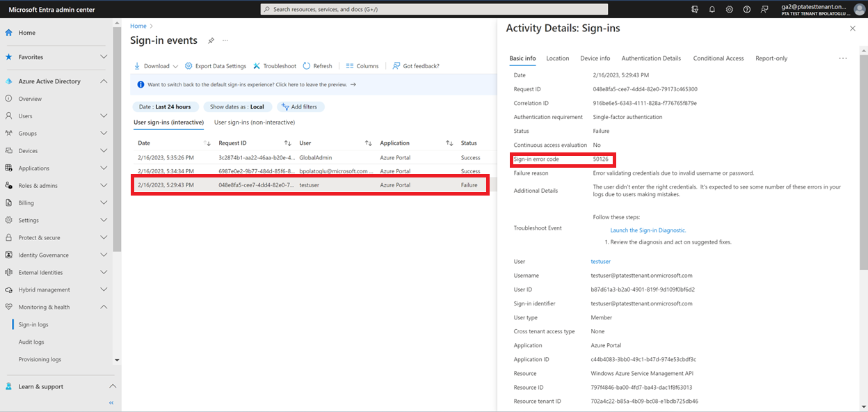The height and width of the screenshot is (412, 868).
Task: Click the Billing icon in sidebar
Action: [x=9, y=203]
